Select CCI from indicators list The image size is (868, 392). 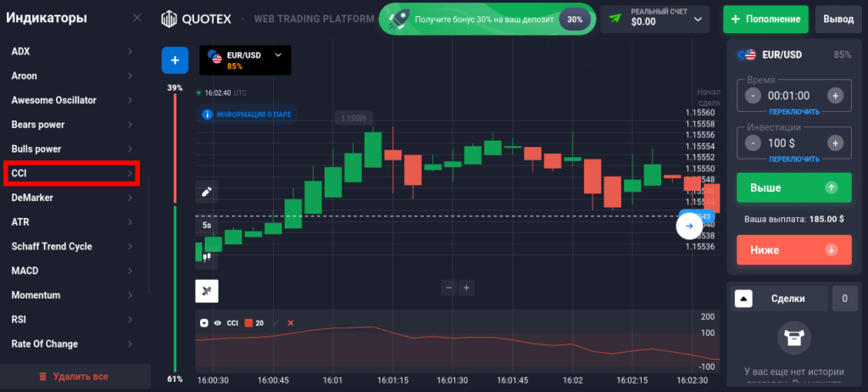point(72,173)
